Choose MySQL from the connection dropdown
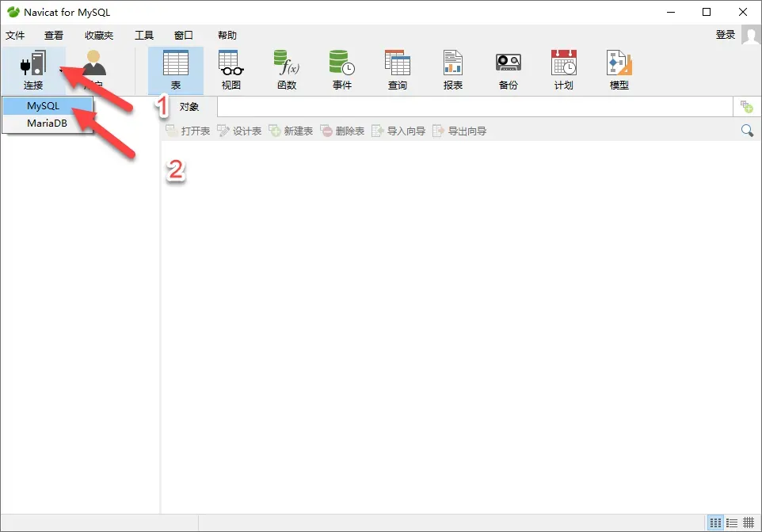This screenshot has width=762, height=532. coord(44,106)
